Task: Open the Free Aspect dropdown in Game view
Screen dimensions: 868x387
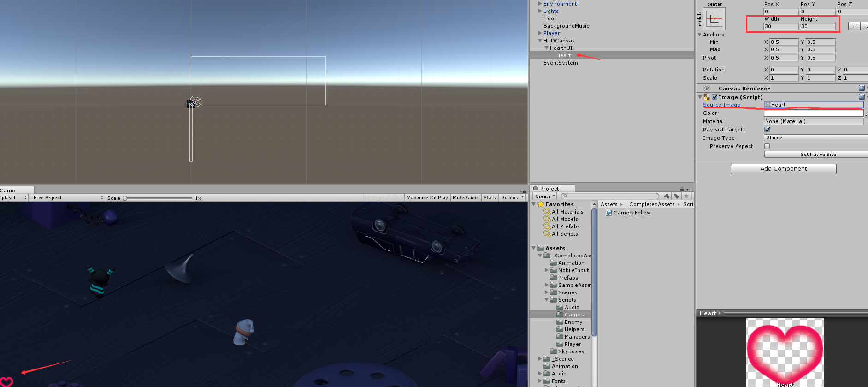Action: [x=68, y=197]
